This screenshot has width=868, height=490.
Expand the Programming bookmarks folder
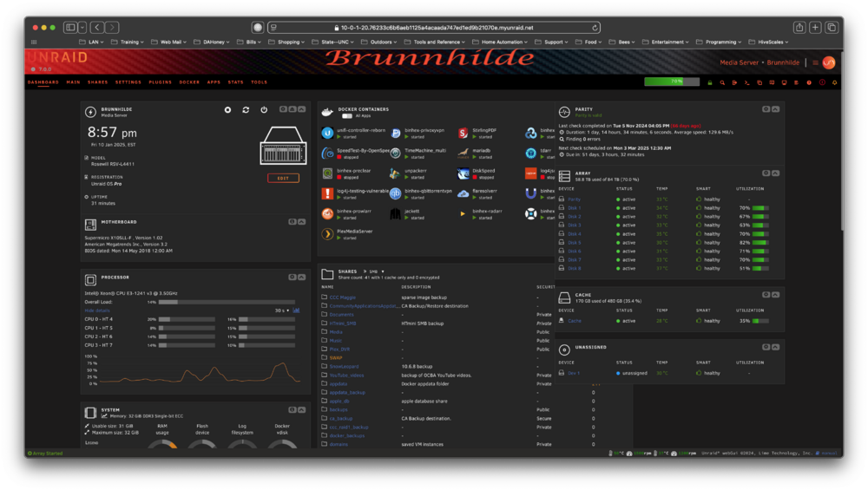tap(720, 42)
